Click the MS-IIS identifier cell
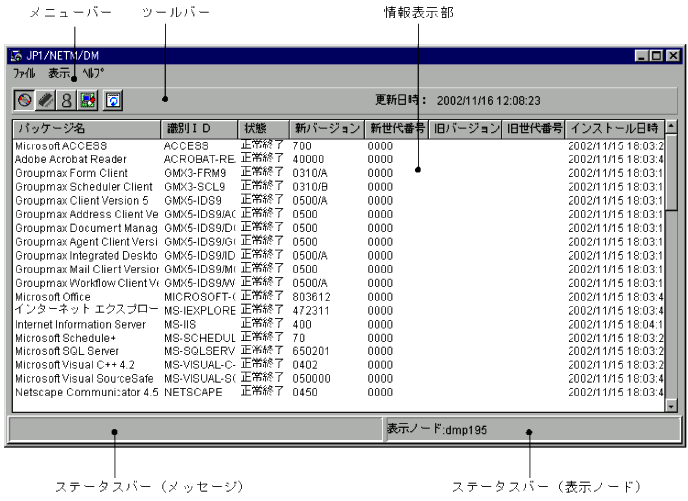The height and width of the screenshot is (501, 688). (x=180, y=324)
